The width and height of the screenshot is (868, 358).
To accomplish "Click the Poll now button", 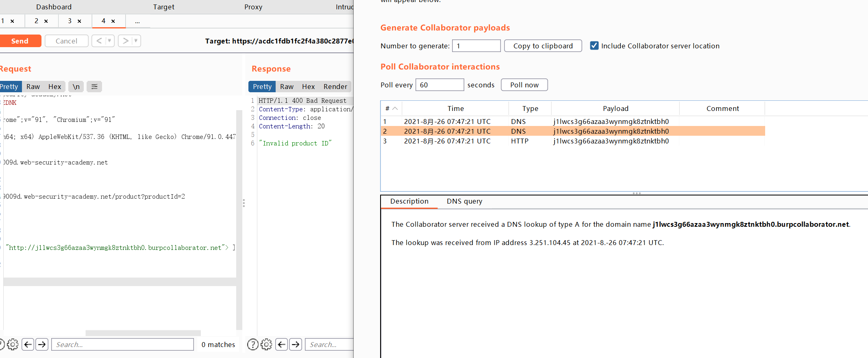I will tap(524, 85).
